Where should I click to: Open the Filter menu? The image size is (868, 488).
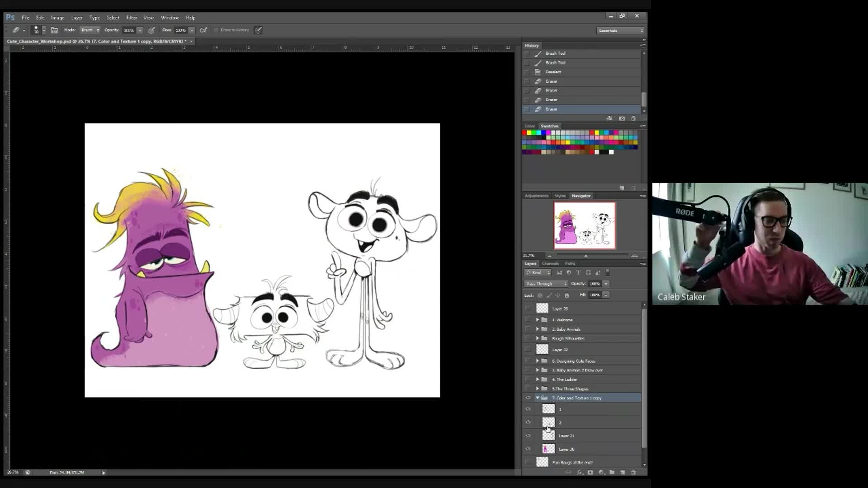pos(131,18)
